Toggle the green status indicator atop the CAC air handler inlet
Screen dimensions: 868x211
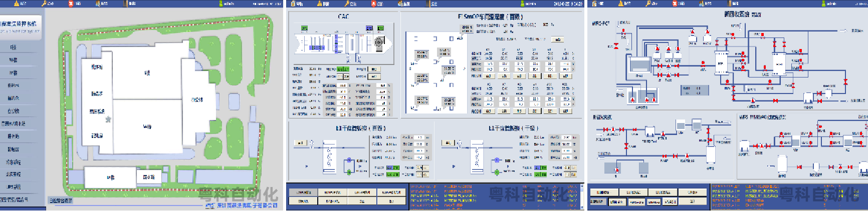[304, 28]
